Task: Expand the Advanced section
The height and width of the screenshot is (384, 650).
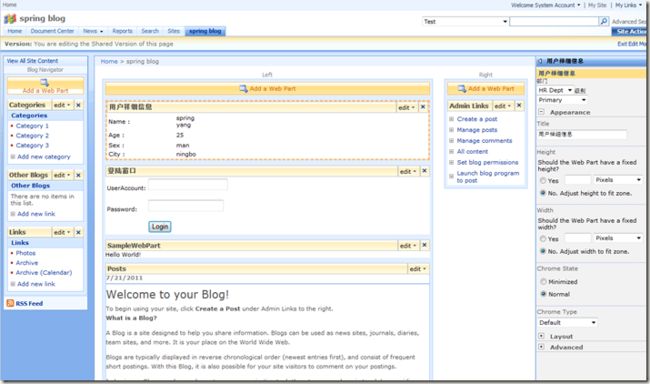Action: (x=541, y=347)
